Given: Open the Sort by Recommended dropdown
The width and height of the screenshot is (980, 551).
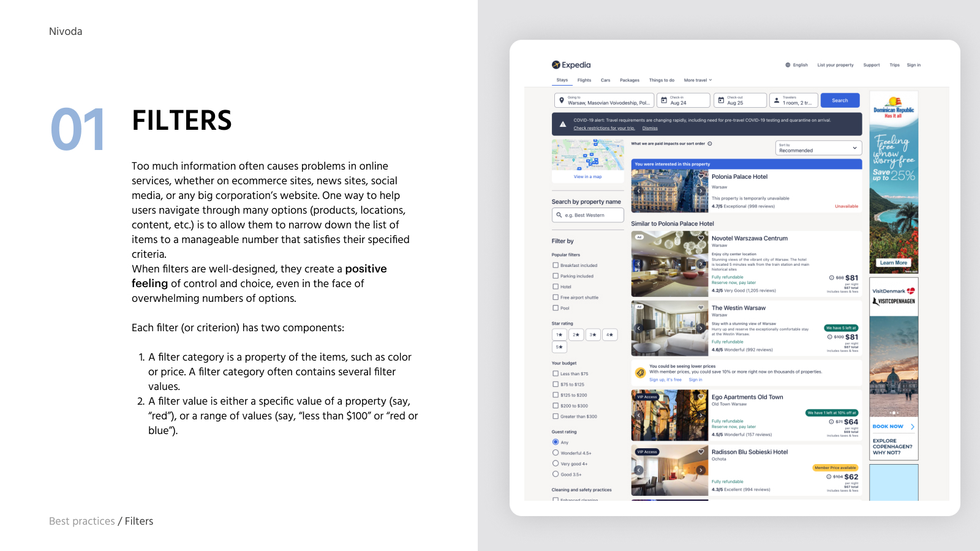Looking at the screenshot, I should (x=818, y=148).
